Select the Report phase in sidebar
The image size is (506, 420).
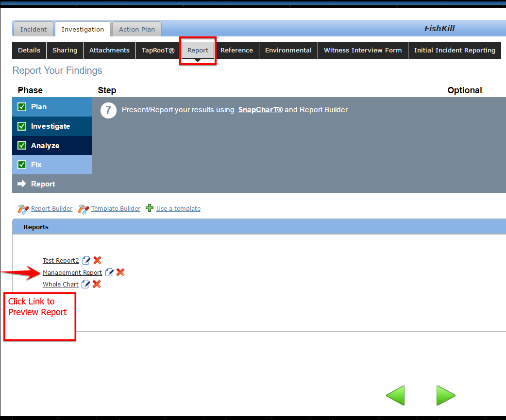tap(43, 184)
